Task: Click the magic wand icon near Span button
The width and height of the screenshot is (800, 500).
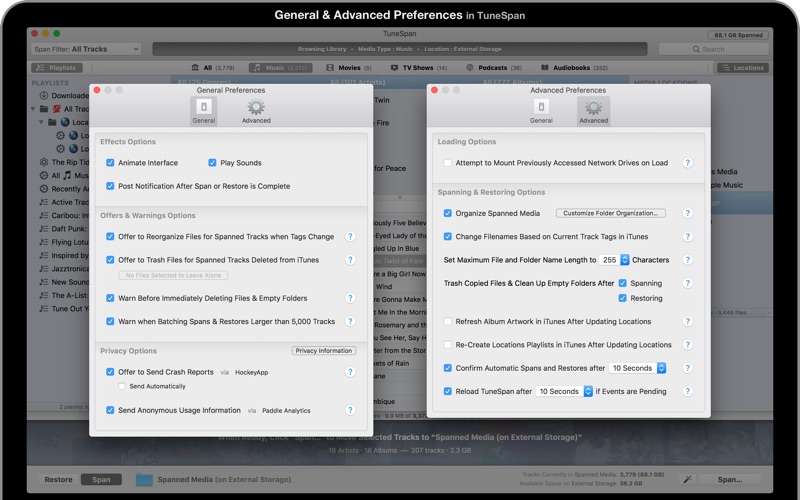Action: (687, 480)
